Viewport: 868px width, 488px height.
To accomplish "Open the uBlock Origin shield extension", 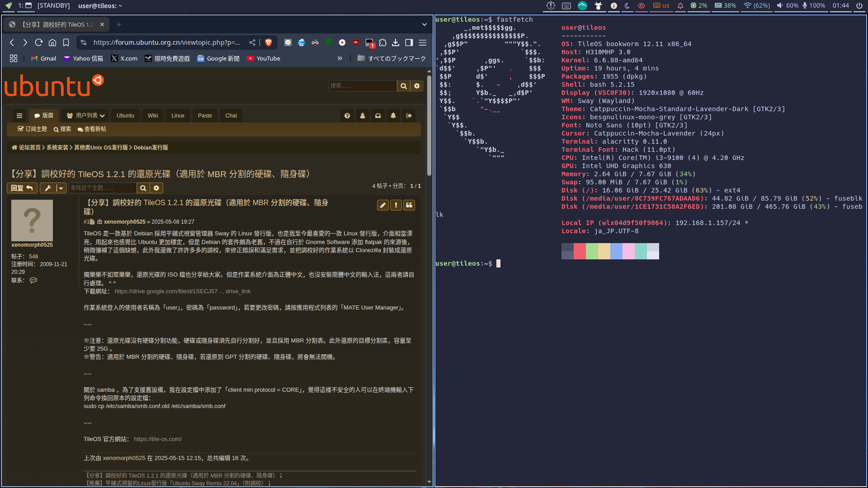I will pyautogui.click(x=356, y=42).
